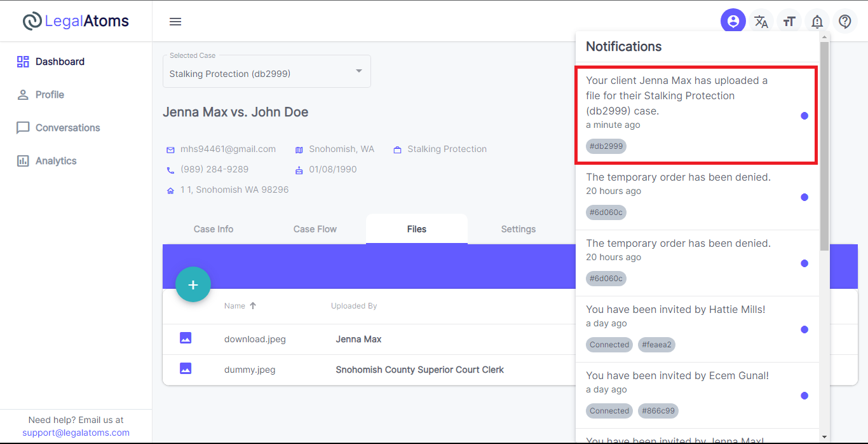
Task: Click uploader Jenna Max in files table
Action: (x=358, y=340)
